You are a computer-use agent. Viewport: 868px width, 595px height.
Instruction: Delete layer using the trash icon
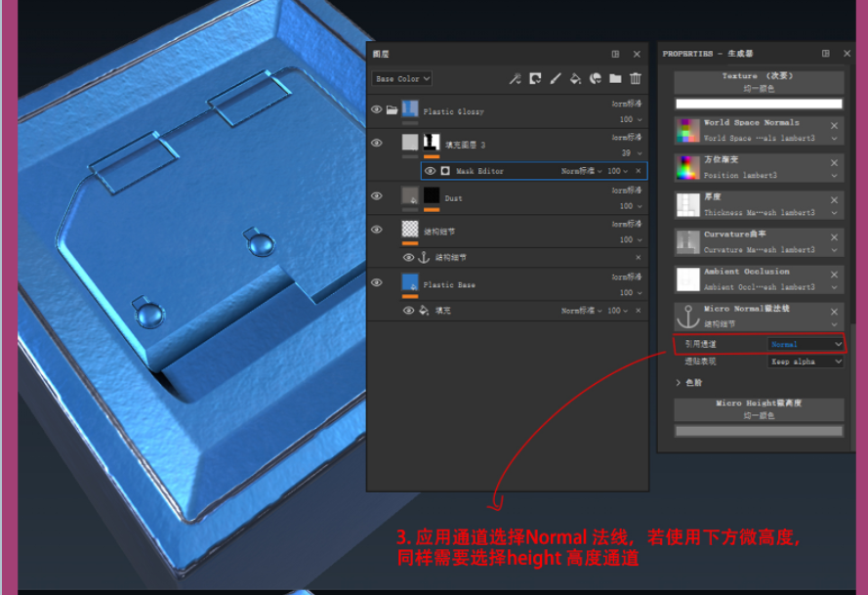636,79
